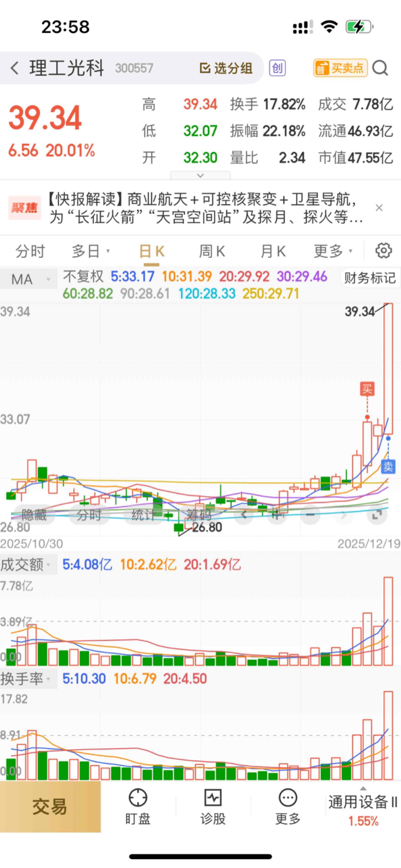401x868 pixels.
Task: Dismiss the 聚焦 news banner
Action: pos(379,208)
